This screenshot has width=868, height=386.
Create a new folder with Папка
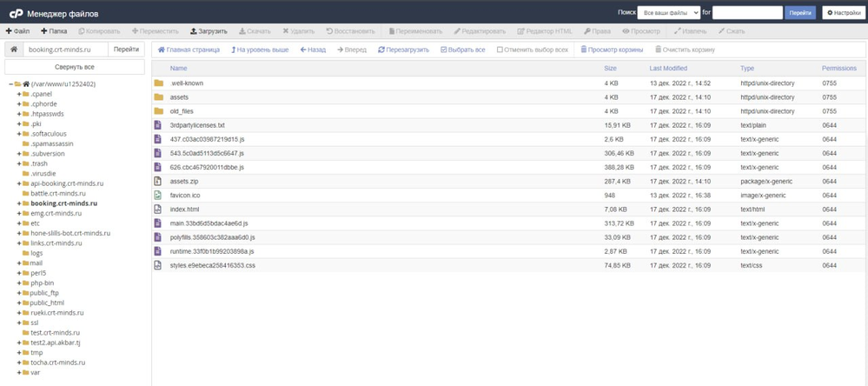[x=54, y=31]
